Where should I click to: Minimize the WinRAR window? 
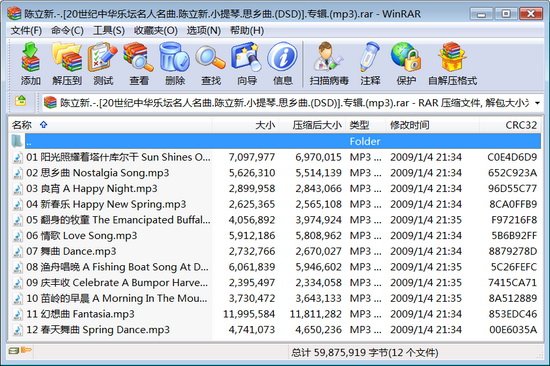pyautogui.click(x=481, y=14)
